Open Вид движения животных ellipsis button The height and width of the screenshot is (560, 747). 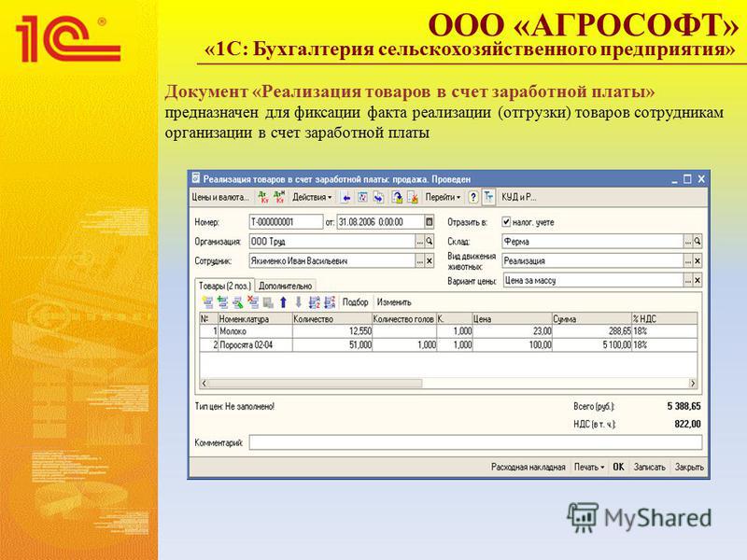click(688, 261)
